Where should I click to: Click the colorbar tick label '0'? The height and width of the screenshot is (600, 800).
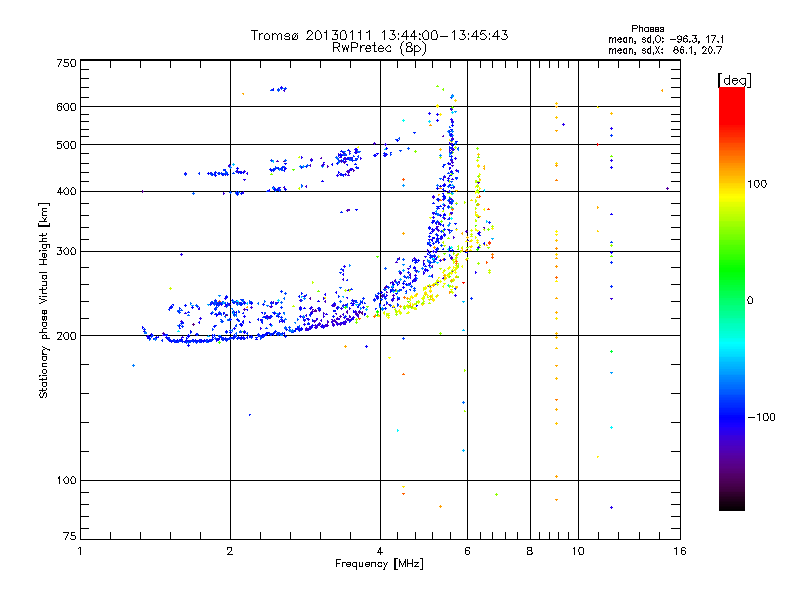pos(750,300)
